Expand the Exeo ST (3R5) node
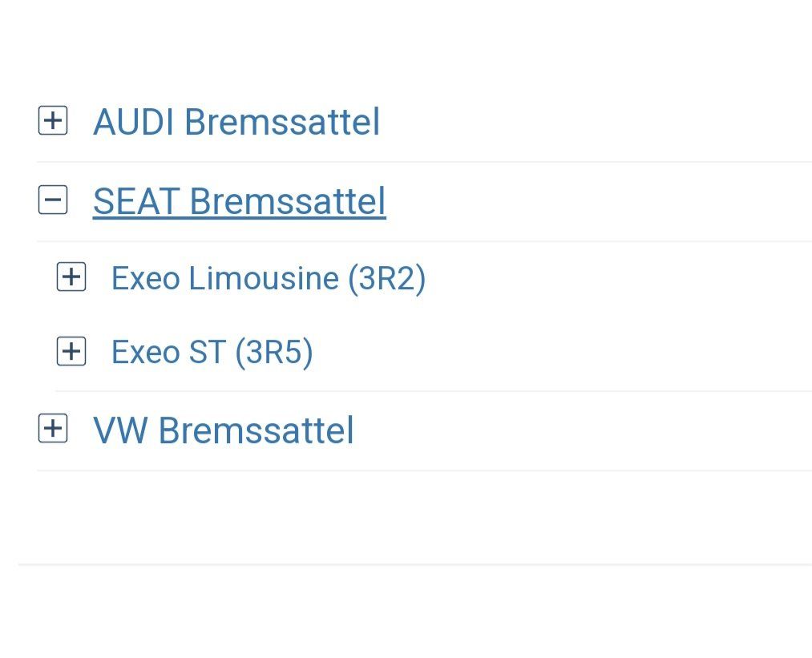Image resolution: width=812 pixels, height=658 pixels. (x=71, y=352)
